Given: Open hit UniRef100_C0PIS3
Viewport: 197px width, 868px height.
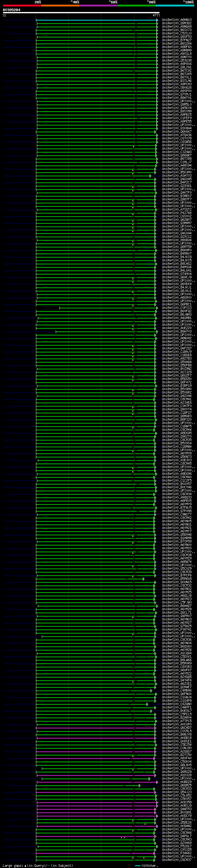Looking at the screenshot, I should pos(177,308).
